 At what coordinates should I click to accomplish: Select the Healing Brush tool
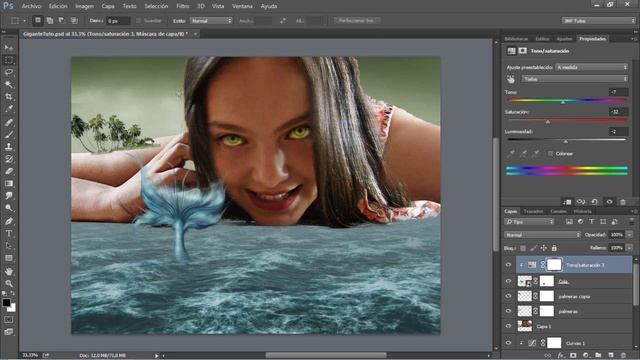coord(9,122)
